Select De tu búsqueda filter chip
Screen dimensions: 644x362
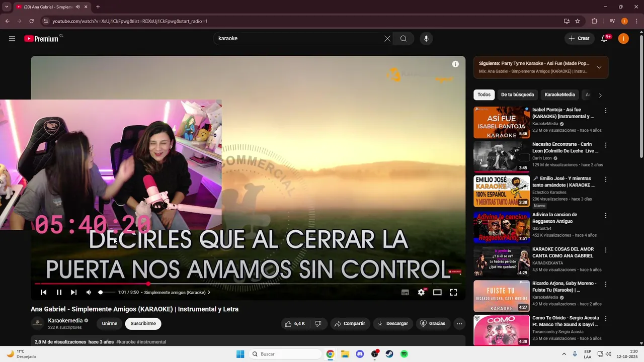click(x=517, y=95)
